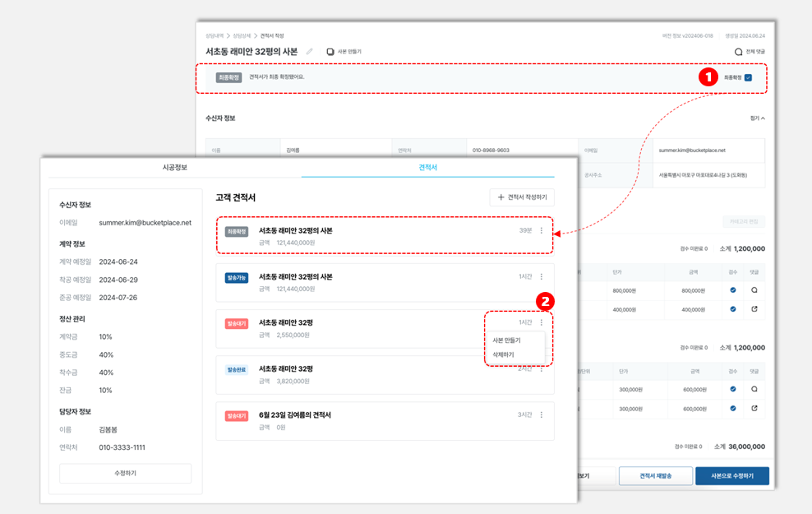
Task: Open comment bubble in the 800,000원 row
Action: pos(754,290)
